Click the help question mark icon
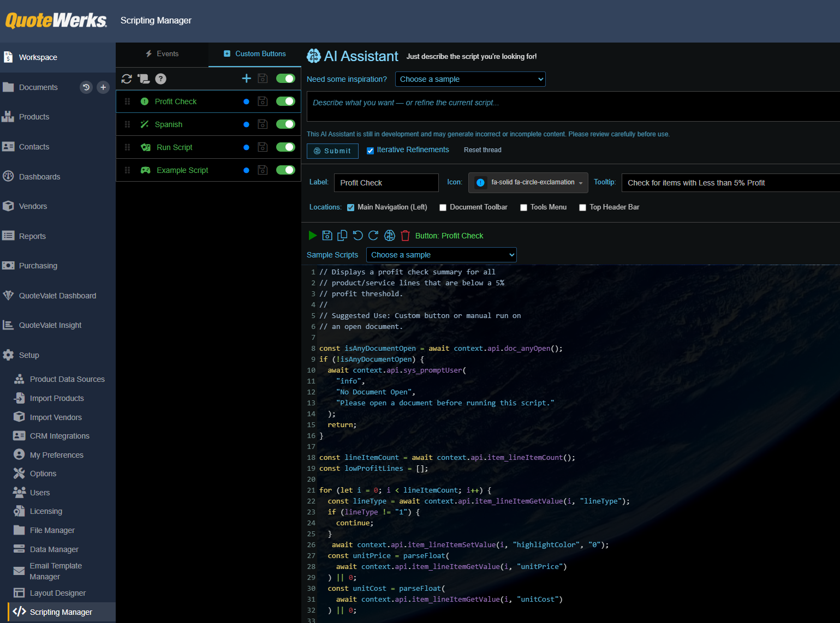Image resolution: width=840 pixels, height=623 pixels. 160,79
